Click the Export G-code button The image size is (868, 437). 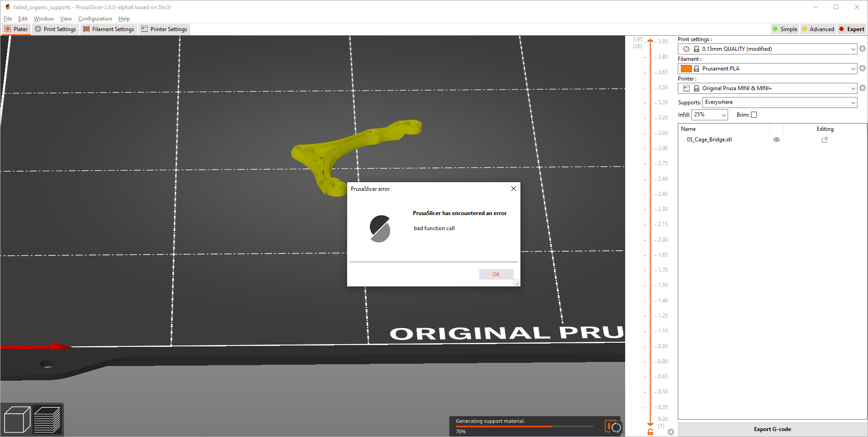(772, 429)
